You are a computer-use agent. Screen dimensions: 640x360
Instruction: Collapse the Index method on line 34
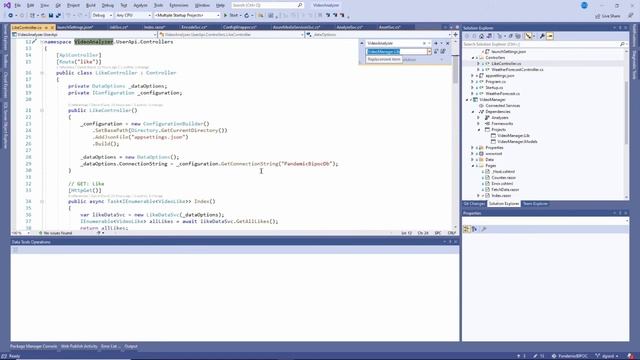(x=42, y=201)
